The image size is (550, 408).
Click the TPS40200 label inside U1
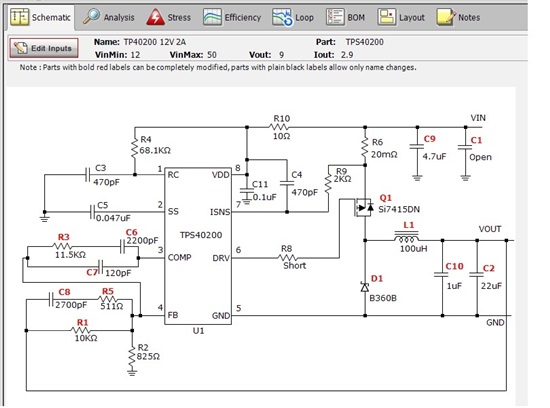201,235
